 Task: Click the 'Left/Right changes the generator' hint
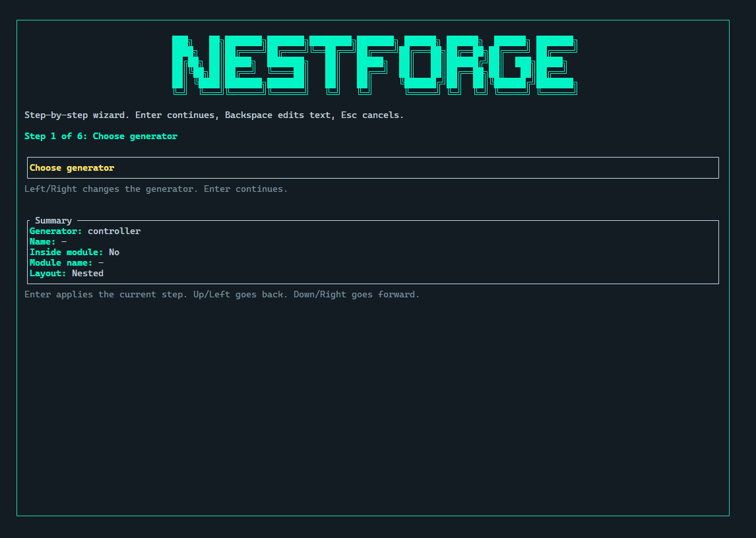tap(156, 189)
